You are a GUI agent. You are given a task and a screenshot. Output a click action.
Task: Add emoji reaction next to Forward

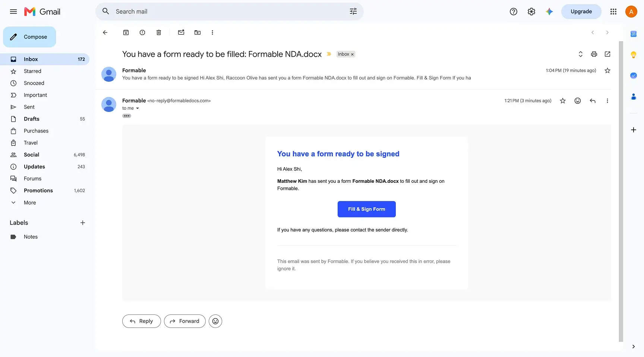215,321
